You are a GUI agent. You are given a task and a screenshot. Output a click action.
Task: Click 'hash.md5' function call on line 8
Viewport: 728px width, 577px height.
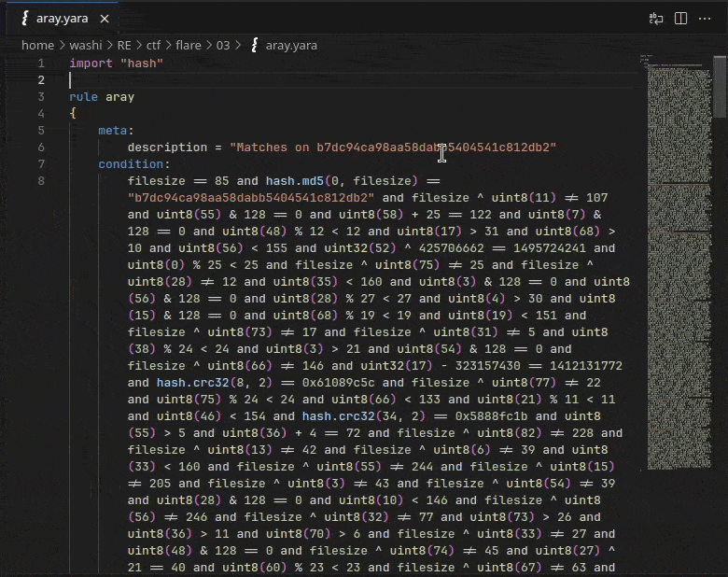point(295,181)
